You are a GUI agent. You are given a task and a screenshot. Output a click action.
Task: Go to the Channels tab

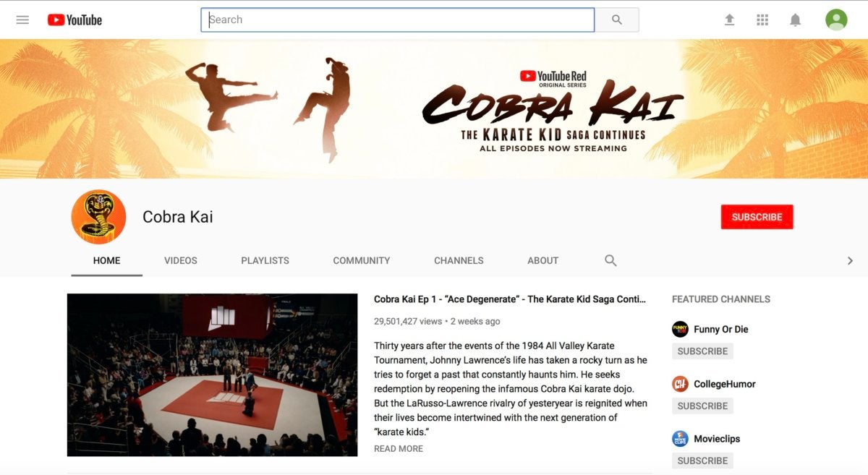point(459,261)
